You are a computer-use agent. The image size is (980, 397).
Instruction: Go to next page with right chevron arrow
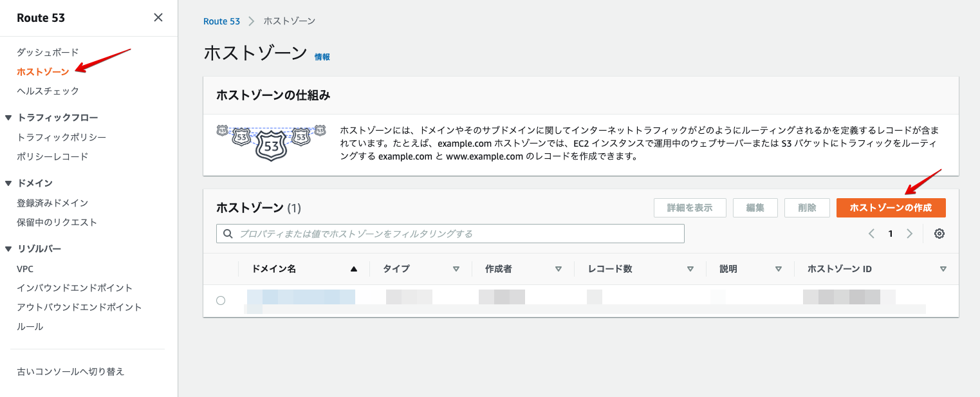(910, 234)
